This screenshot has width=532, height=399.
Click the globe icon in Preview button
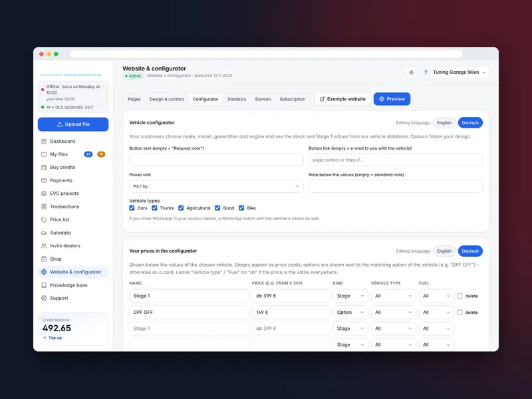tap(382, 99)
